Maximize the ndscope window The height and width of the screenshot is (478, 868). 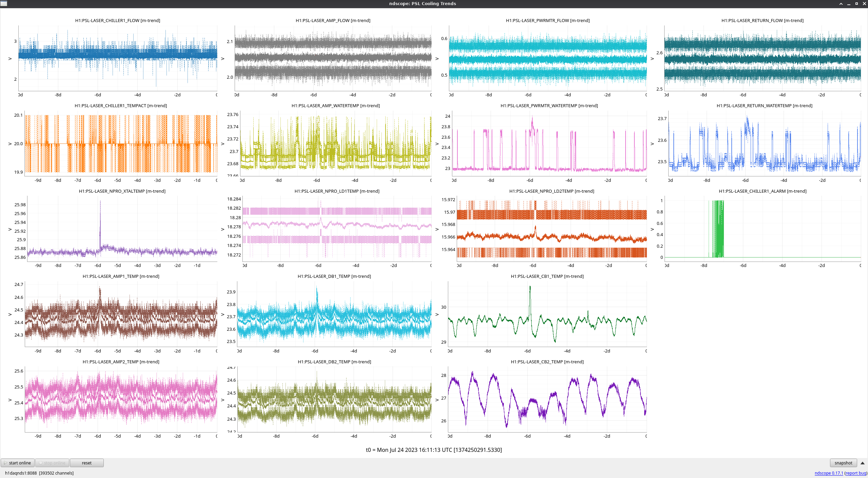point(856,4)
